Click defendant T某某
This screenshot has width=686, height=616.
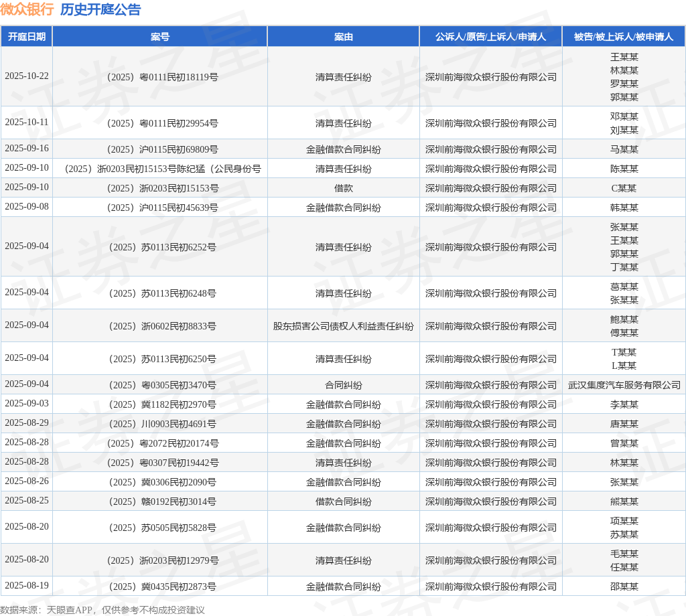624,352
